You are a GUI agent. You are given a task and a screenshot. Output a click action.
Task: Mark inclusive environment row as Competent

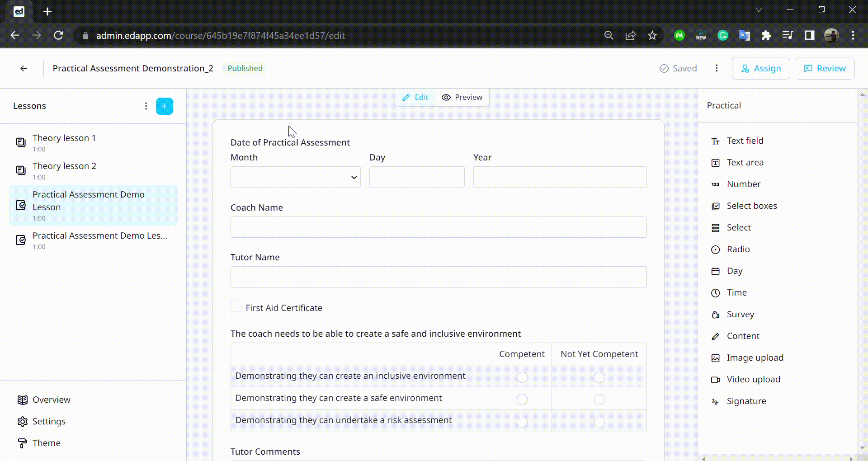pos(522,377)
